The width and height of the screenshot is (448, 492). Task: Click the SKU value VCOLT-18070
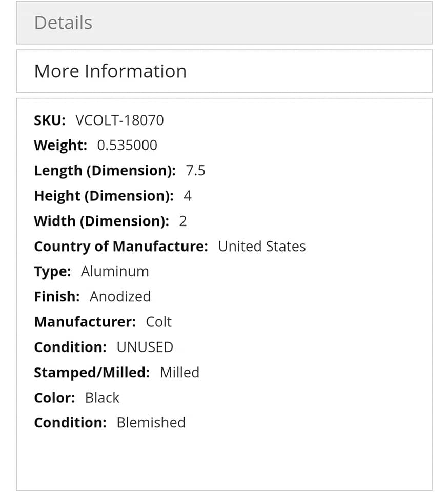coord(119,120)
